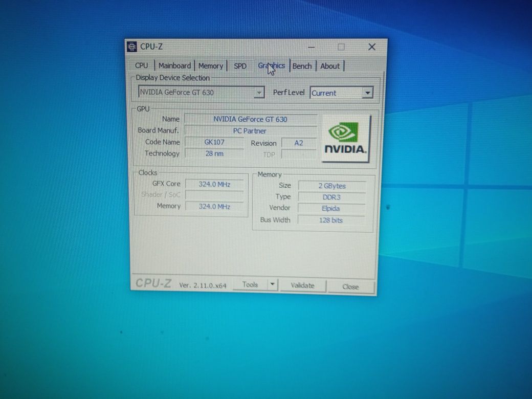Click the Memory clock 324.0 MHz value
The height and width of the screenshot is (399, 532).
point(214,206)
